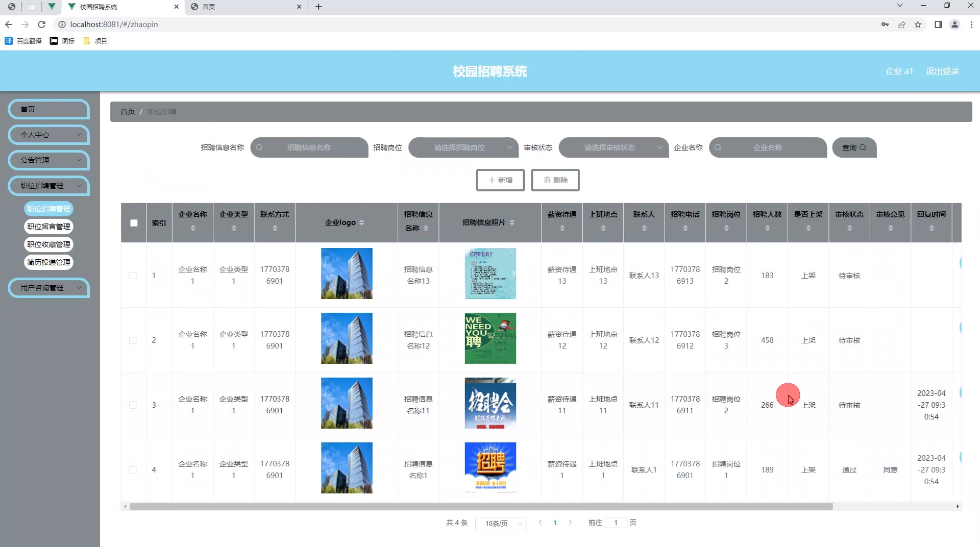This screenshot has width=980, height=547.
Task: Toggle the select-all checkbox in table header
Action: pos(134,223)
